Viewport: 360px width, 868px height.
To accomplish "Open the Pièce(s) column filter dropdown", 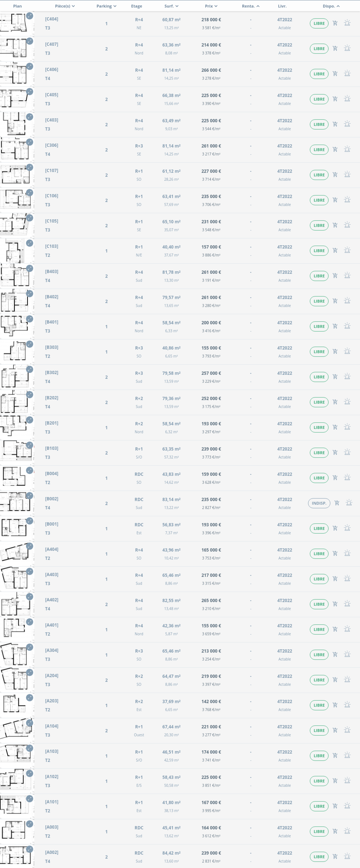I will 65,6.
